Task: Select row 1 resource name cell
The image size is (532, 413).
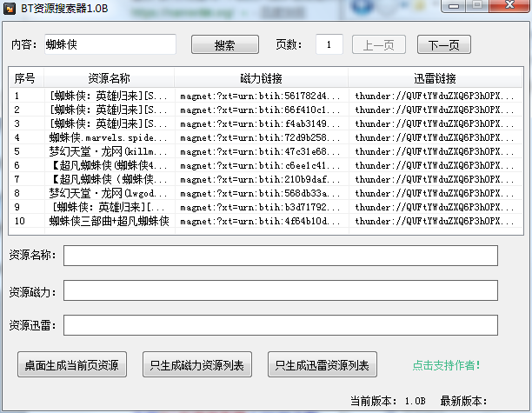Action: click(109, 96)
